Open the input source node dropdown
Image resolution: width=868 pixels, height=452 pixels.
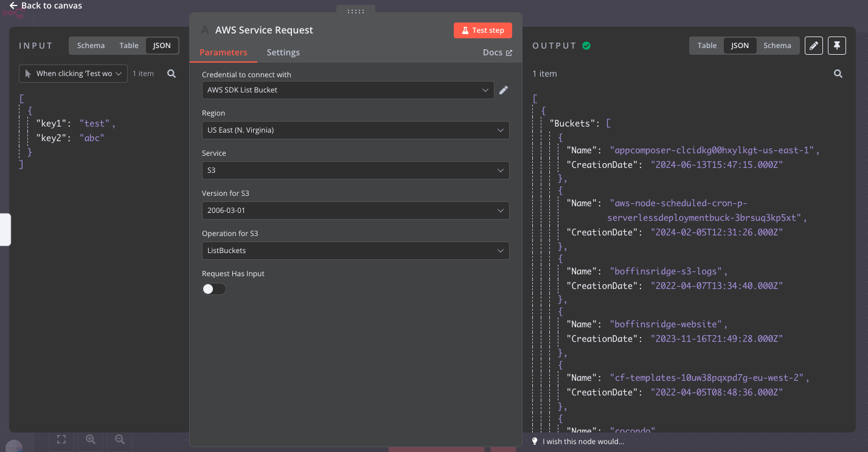click(74, 74)
